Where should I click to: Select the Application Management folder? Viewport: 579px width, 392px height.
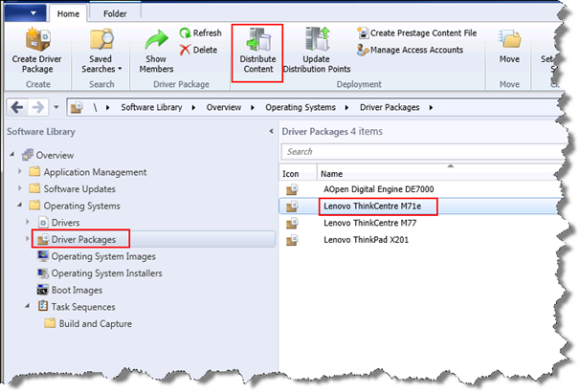tap(95, 172)
